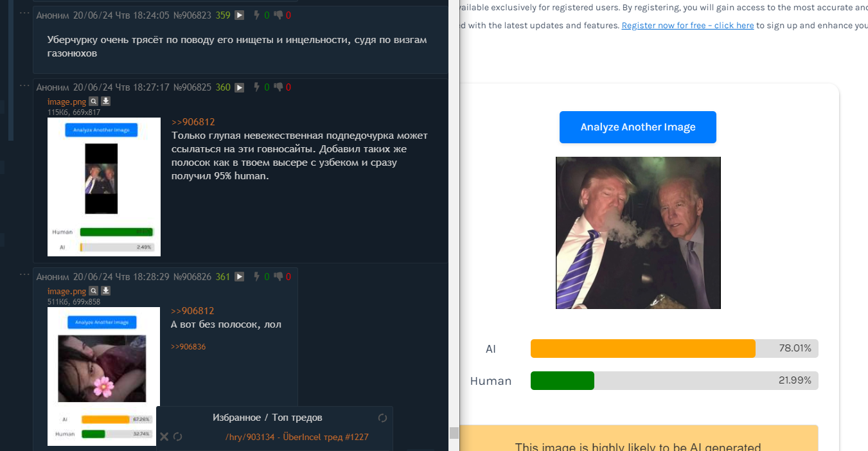Refresh the Избранное favorites panel with the top-right icon
The image size is (868, 451).
click(382, 418)
